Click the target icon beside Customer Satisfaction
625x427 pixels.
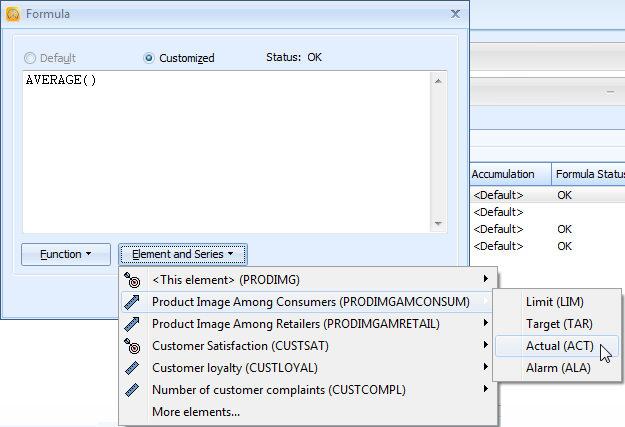134,345
